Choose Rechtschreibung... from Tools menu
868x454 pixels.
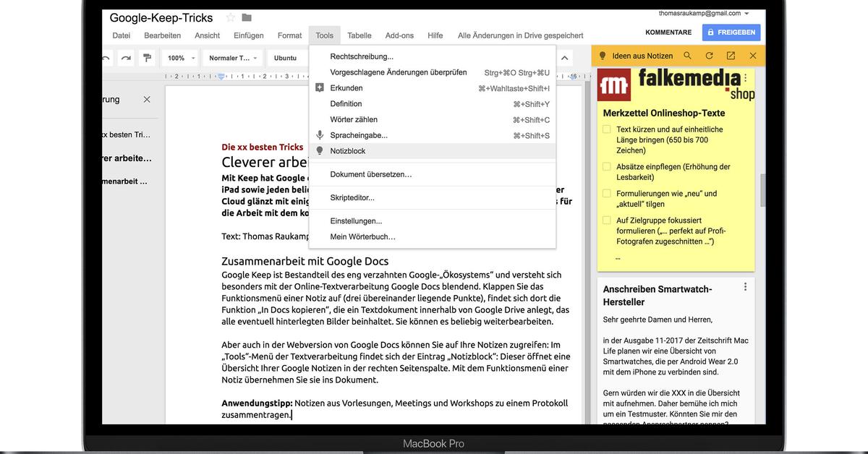pyautogui.click(x=433, y=56)
